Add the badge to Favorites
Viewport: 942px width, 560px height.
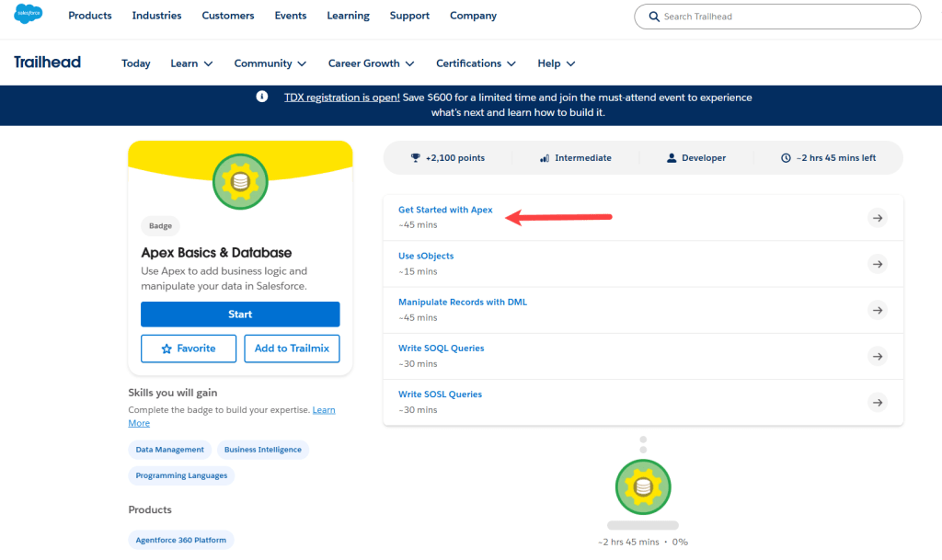(x=189, y=349)
